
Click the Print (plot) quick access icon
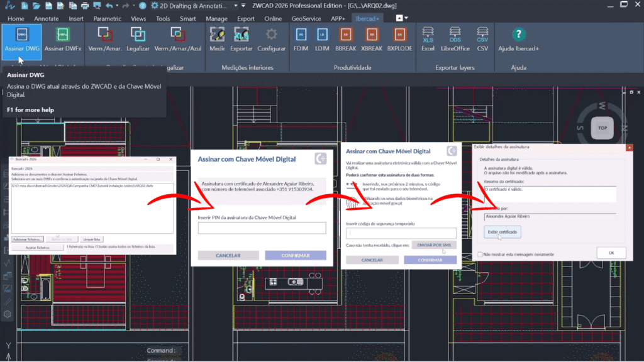85,6
